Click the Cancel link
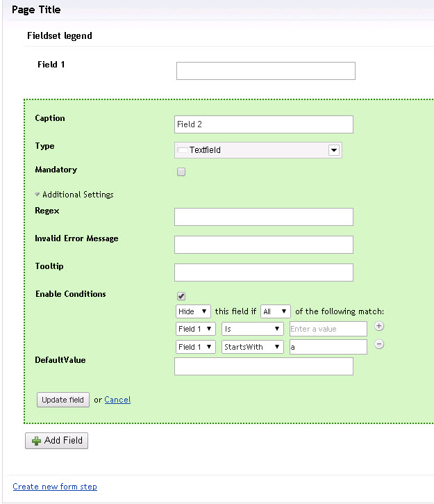The width and height of the screenshot is (434, 504). coord(117,400)
